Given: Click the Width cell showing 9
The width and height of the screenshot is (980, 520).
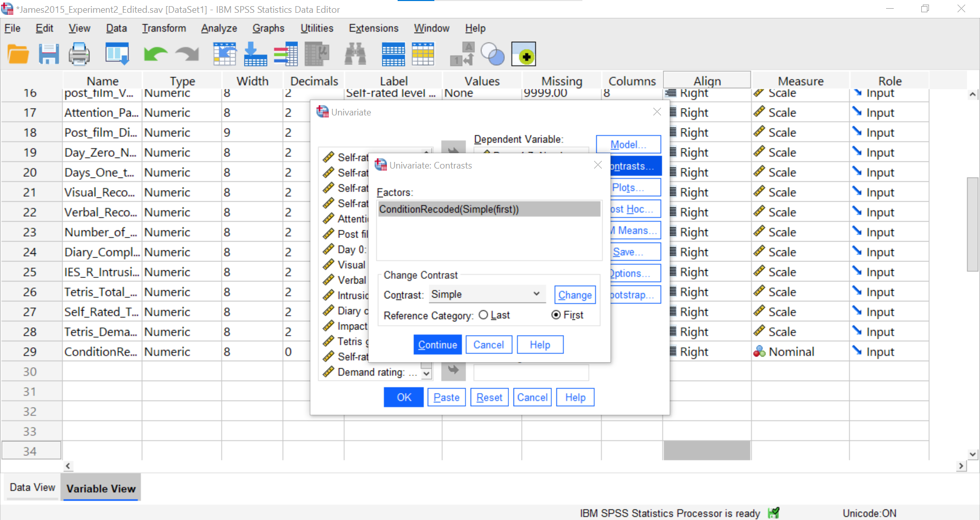Looking at the screenshot, I should [x=252, y=132].
